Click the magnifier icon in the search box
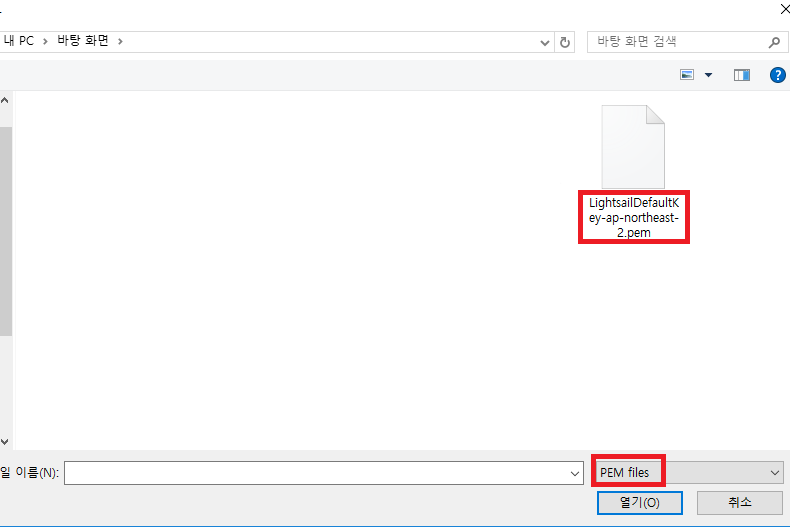This screenshot has width=790, height=527. coord(774,42)
